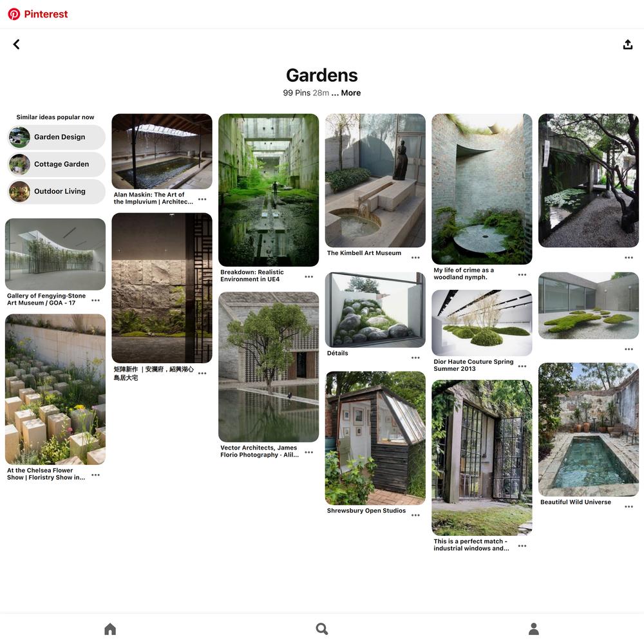
Task: Open options for The Kimbell Art Museum pin
Action: [415, 258]
